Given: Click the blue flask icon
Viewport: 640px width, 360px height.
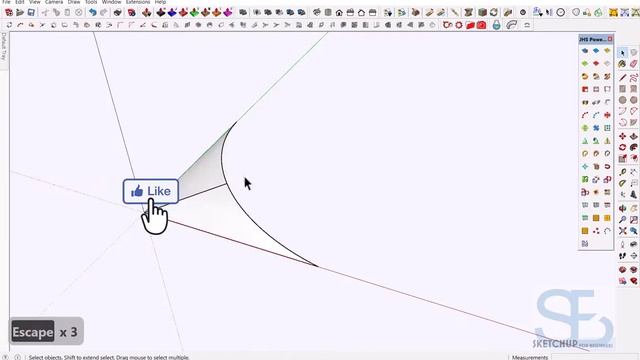Looking at the screenshot, I should tap(496, 25).
